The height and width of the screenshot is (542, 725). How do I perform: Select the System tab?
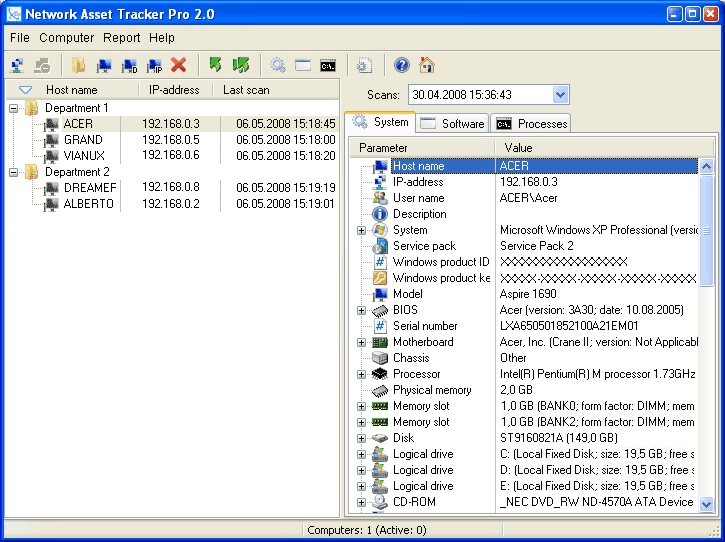380,122
